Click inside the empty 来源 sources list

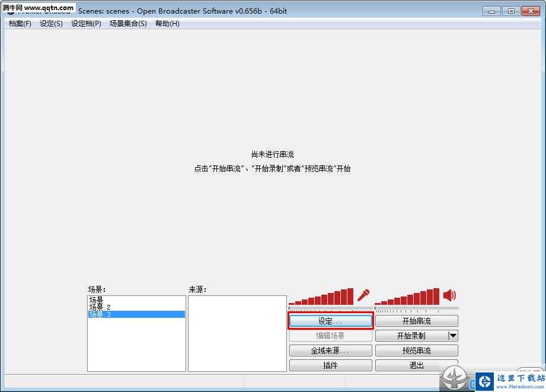(x=237, y=332)
